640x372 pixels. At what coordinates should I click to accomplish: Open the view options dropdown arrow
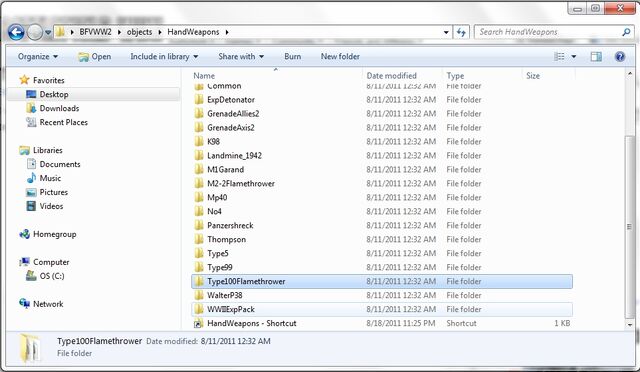click(573, 56)
